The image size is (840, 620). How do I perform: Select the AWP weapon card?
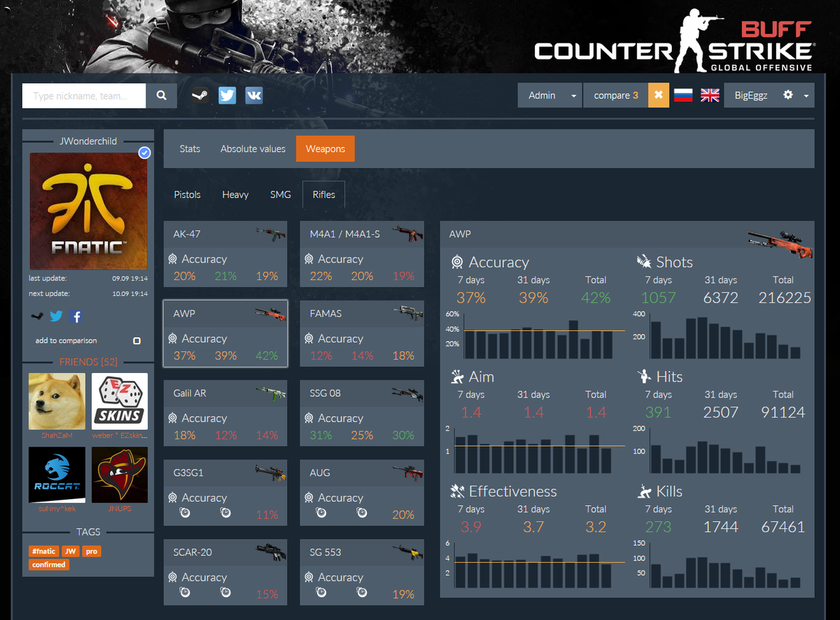pyautogui.click(x=225, y=334)
